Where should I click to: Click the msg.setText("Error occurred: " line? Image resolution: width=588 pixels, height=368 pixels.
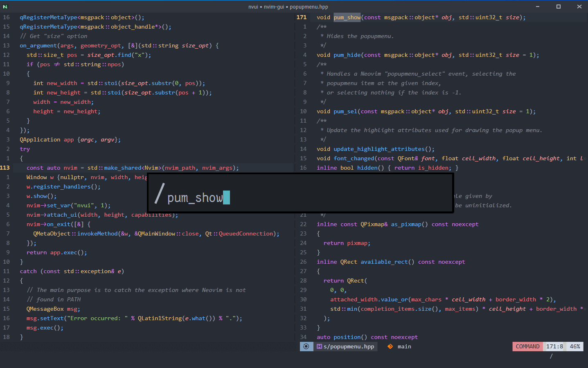click(x=134, y=318)
